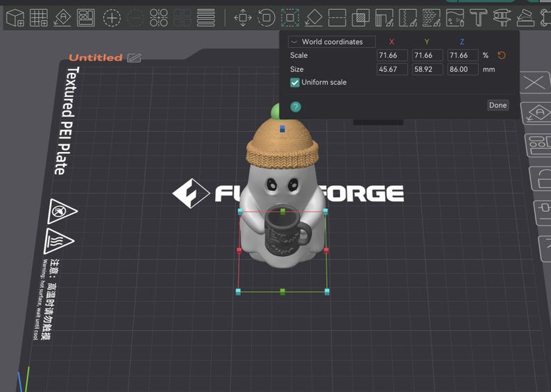The height and width of the screenshot is (392, 551).
Task: Click Arrange all objects in the top toolbar
Action: point(86,17)
